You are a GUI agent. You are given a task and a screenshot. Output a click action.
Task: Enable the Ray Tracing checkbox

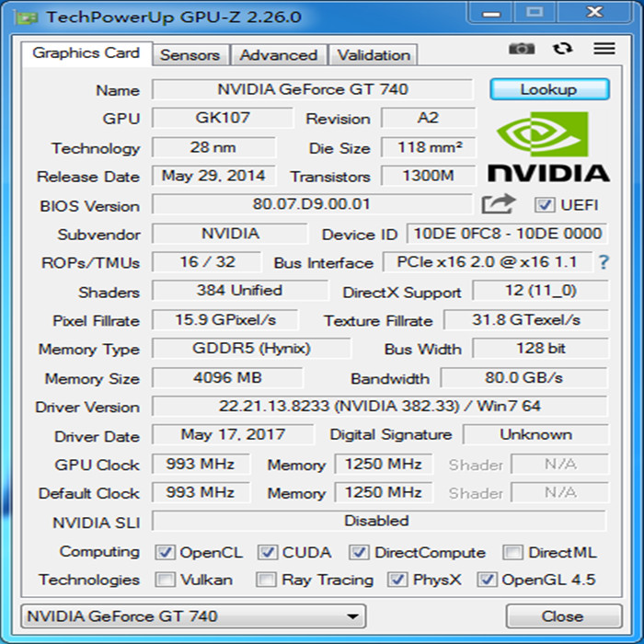(266, 580)
